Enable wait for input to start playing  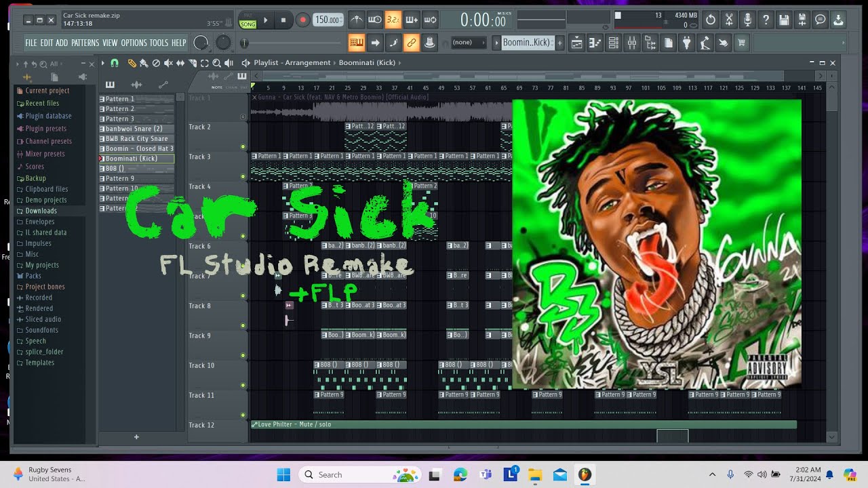pos(374,20)
